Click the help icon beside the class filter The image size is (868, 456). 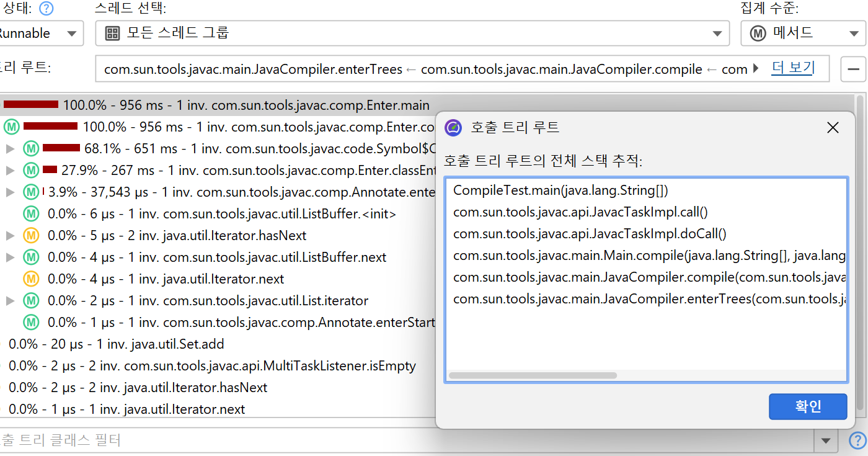point(857,440)
